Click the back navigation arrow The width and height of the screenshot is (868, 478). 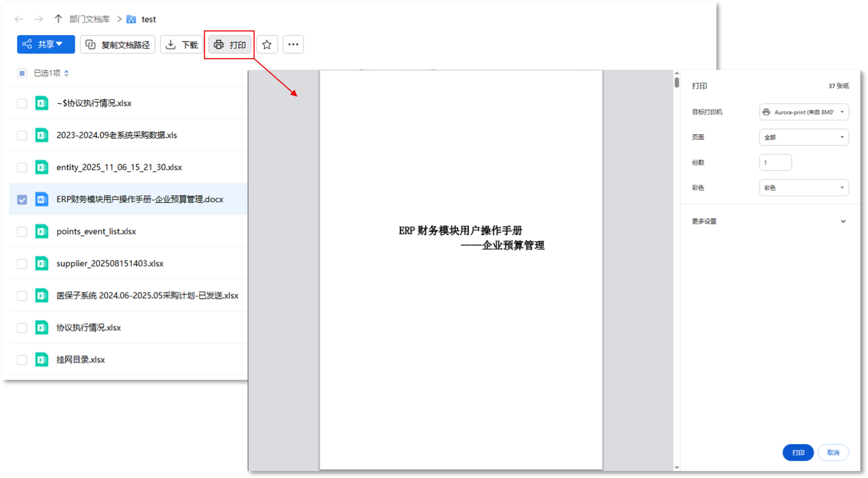pos(19,20)
